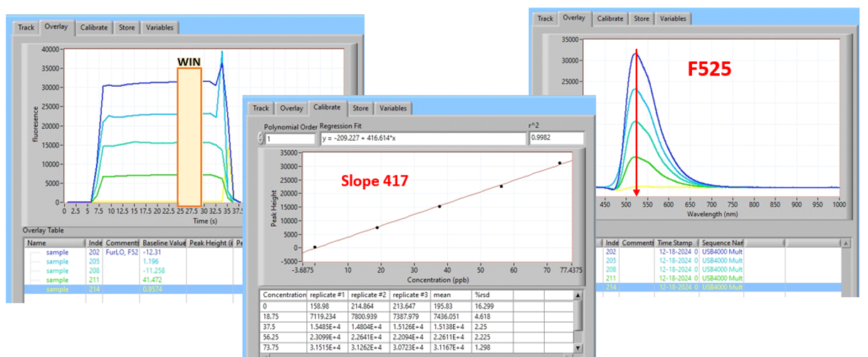This screenshot has height=357, width=868.
Task: Select Calibrate tab in fluorescence-vs-time window
Action: pyautogui.click(x=94, y=27)
